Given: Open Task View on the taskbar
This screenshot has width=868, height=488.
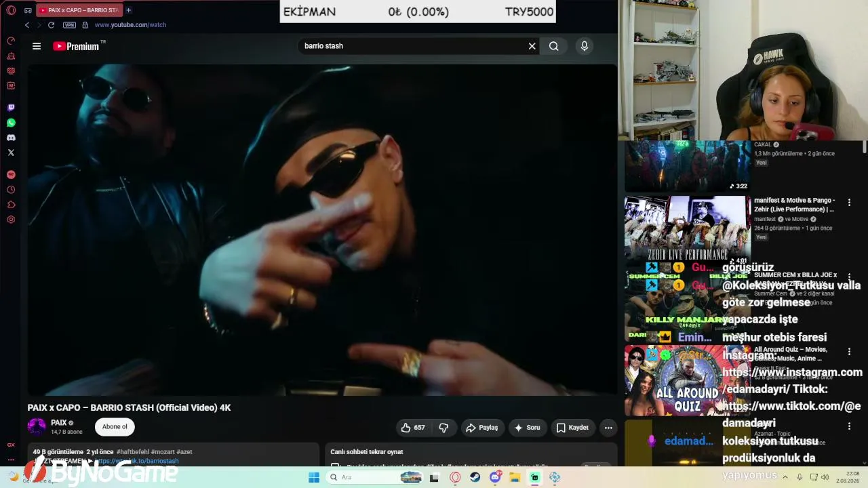Looking at the screenshot, I should tap(434, 477).
